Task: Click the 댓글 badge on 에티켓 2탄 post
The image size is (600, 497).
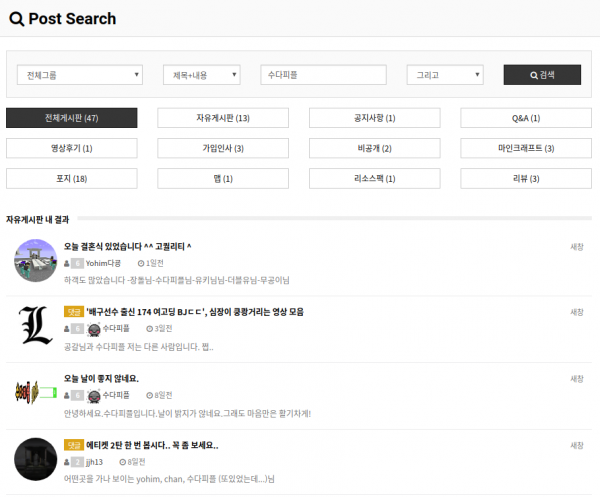Action: point(73,444)
